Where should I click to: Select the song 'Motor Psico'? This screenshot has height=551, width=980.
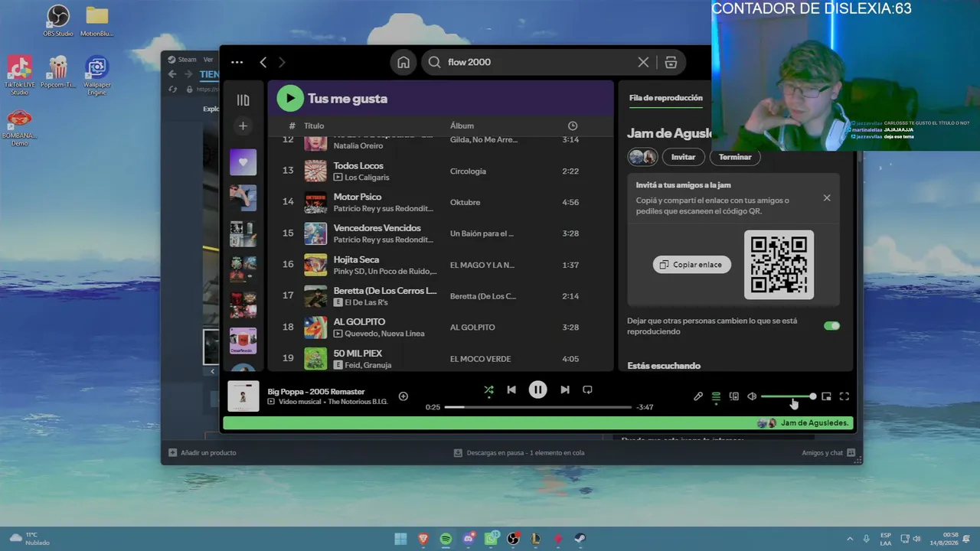click(x=358, y=197)
